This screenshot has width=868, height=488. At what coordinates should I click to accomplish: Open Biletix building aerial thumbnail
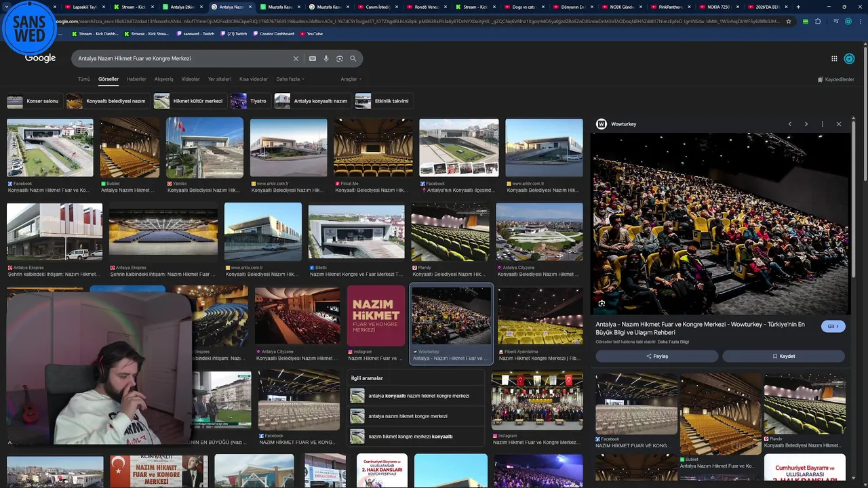coord(356,232)
